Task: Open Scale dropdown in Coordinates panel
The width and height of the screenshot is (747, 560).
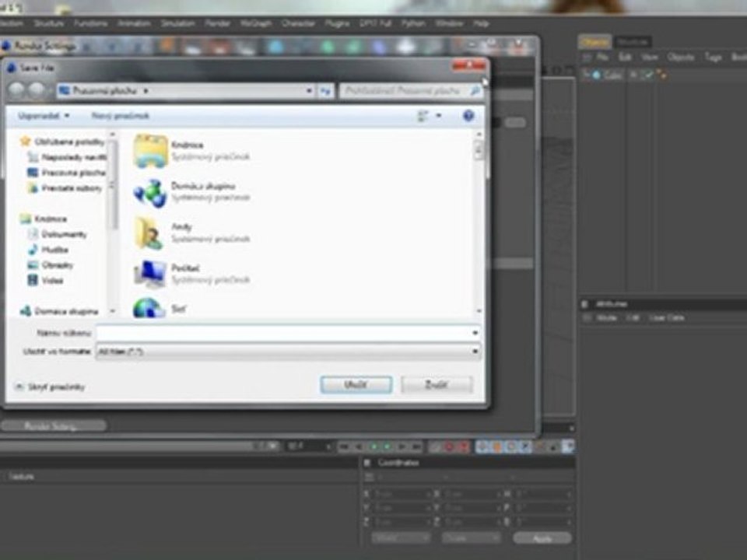Action: pos(471,538)
